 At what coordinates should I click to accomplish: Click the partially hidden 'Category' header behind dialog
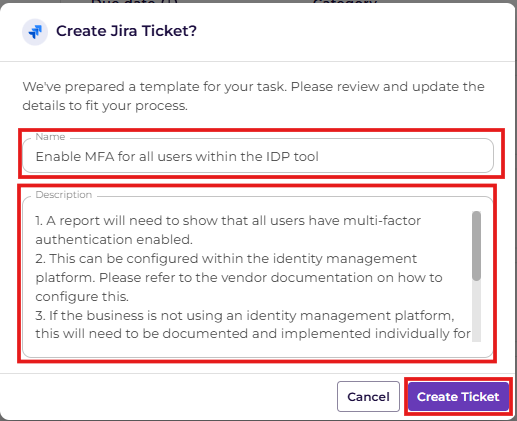click(x=345, y=2)
